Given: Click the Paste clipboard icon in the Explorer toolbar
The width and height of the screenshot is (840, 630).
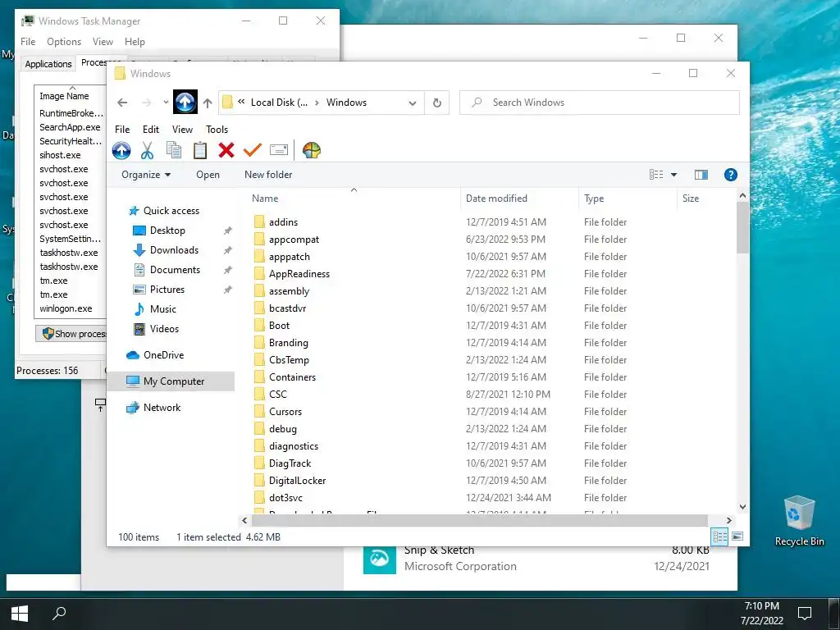Looking at the screenshot, I should (200, 151).
